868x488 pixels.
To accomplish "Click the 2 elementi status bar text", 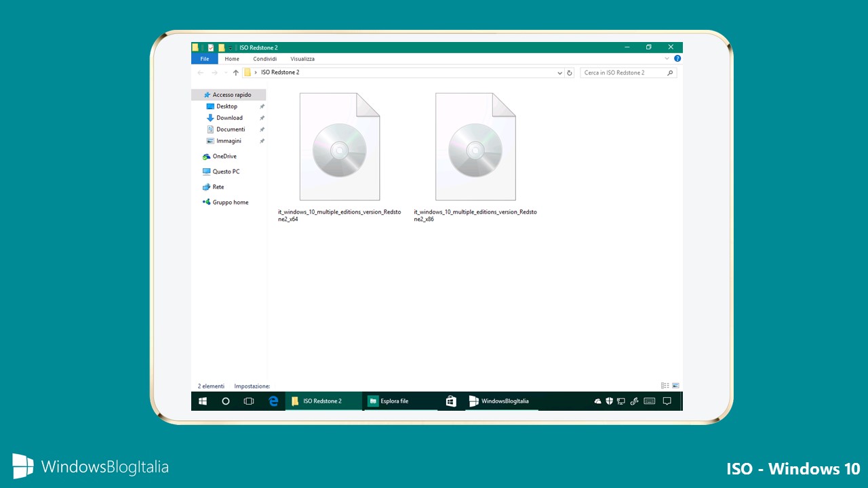I will pyautogui.click(x=211, y=386).
